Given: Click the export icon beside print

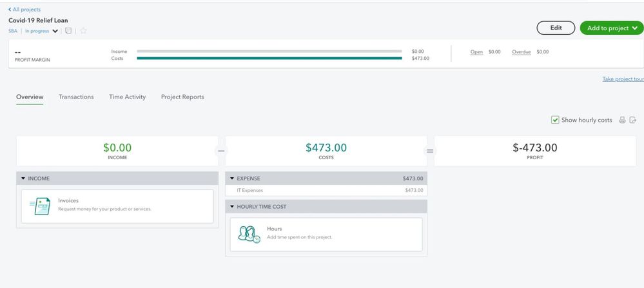Looking at the screenshot, I should click(632, 120).
